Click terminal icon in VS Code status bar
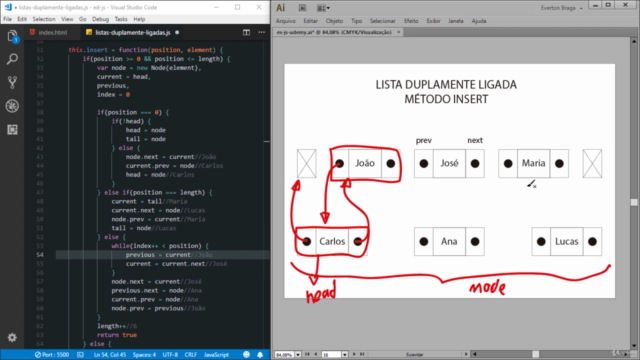The width and height of the screenshot is (640, 360). coord(80,355)
